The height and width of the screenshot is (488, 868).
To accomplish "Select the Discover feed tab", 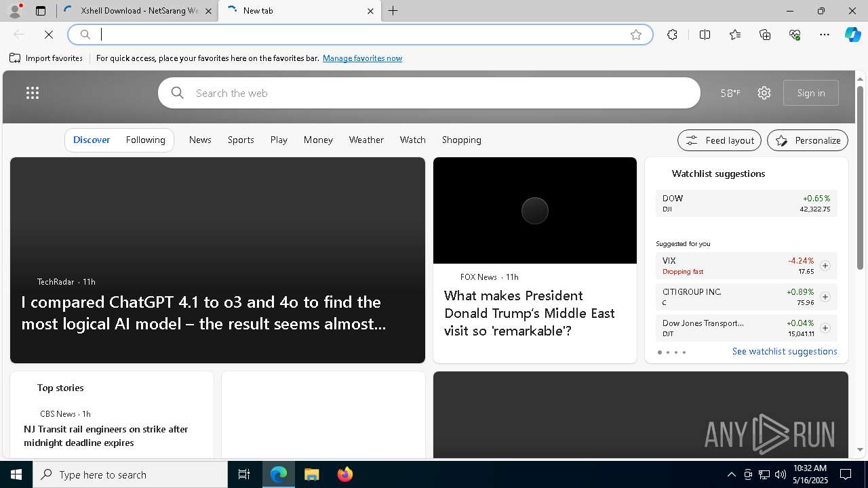I will click(x=92, y=140).
